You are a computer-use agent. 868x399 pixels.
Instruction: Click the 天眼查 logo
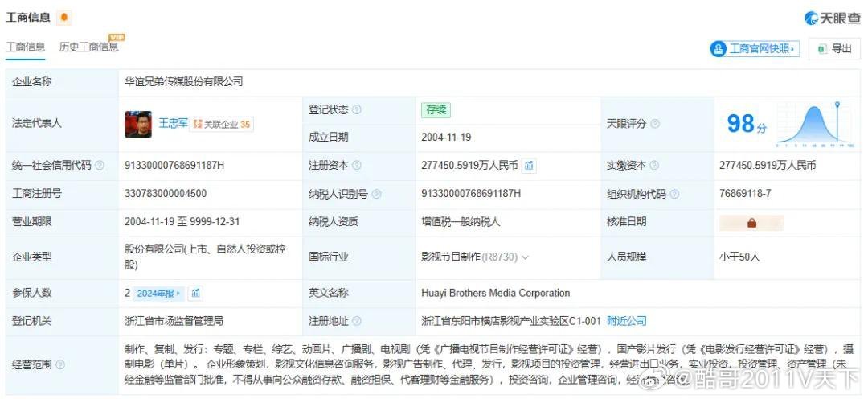click(x=832, y=19)
